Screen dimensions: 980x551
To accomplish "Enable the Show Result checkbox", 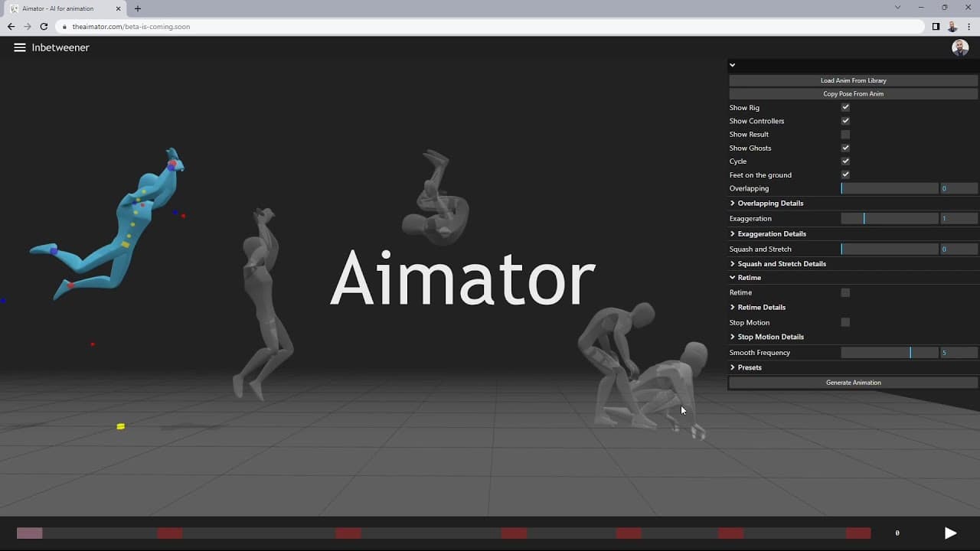I will 845,135.
